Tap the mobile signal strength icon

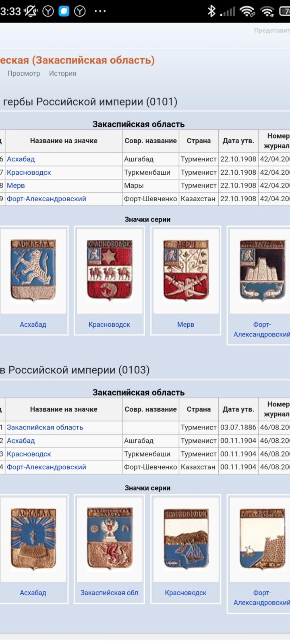228,12
